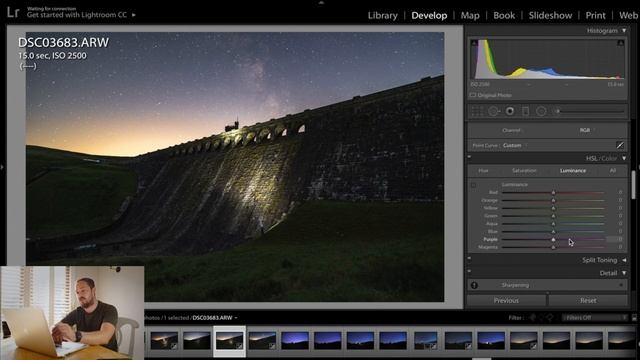Click the right panel scrollbar

[x=634, y=184]
